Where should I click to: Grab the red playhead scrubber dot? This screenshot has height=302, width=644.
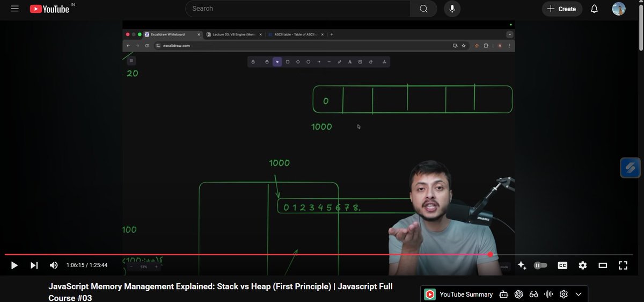(490, 255)
